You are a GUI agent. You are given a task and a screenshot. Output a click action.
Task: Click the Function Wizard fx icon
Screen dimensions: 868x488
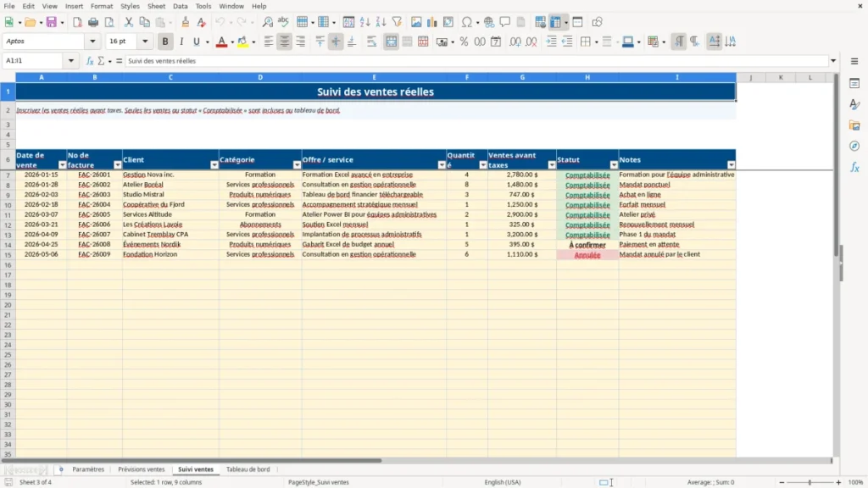coord(90,61)
